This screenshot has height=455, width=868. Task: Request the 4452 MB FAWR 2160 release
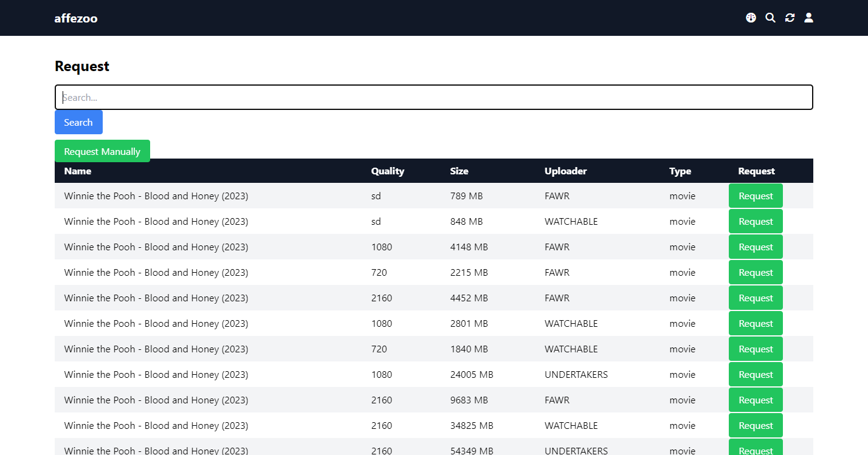(756, 298)
